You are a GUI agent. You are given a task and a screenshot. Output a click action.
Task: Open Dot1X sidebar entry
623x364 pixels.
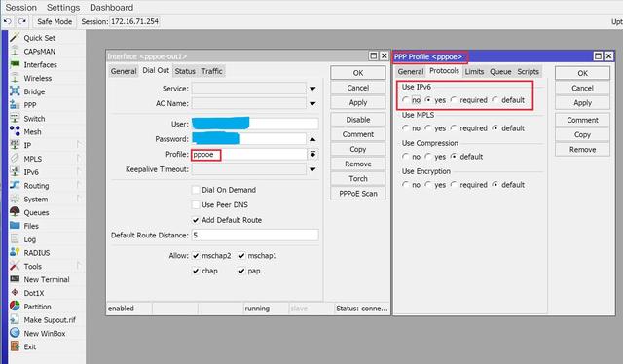click(x=34, y=293)
